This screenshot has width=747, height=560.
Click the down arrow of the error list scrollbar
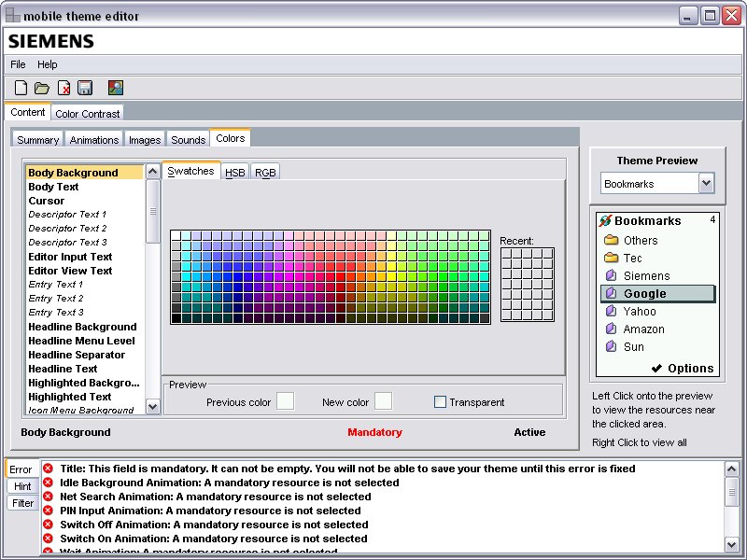[x=732, y=544]
